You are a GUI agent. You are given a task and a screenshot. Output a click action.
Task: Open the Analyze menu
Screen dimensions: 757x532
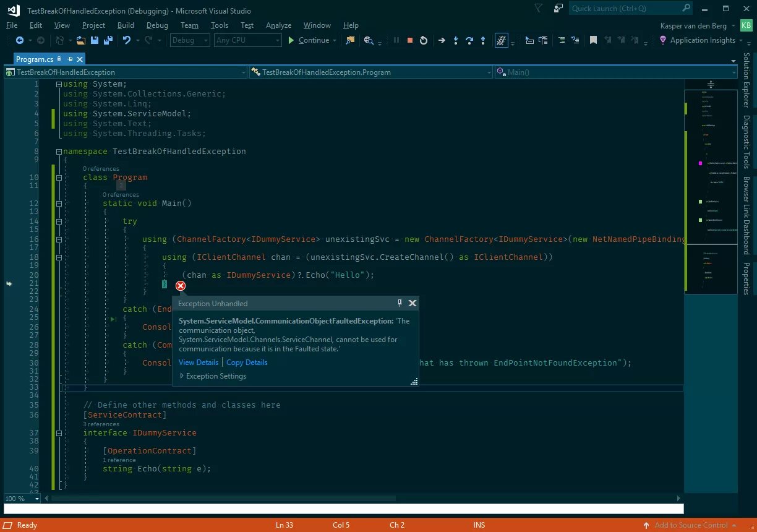point(278,25)
